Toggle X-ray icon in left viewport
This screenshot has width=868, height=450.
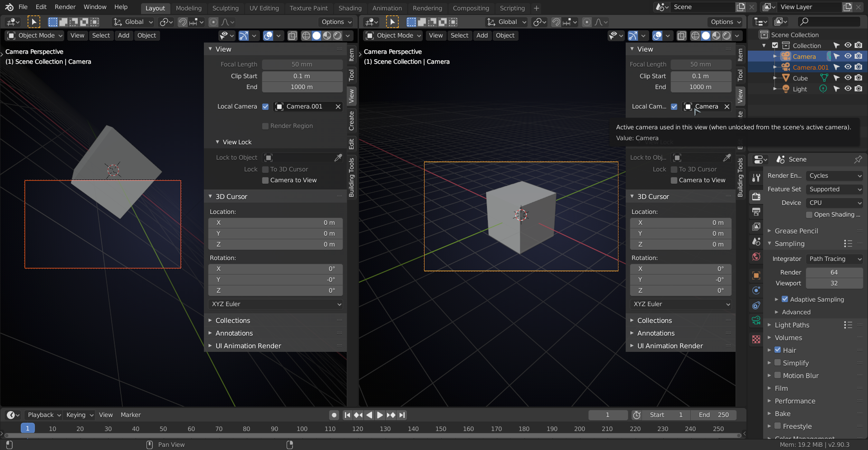click(292, 36)
